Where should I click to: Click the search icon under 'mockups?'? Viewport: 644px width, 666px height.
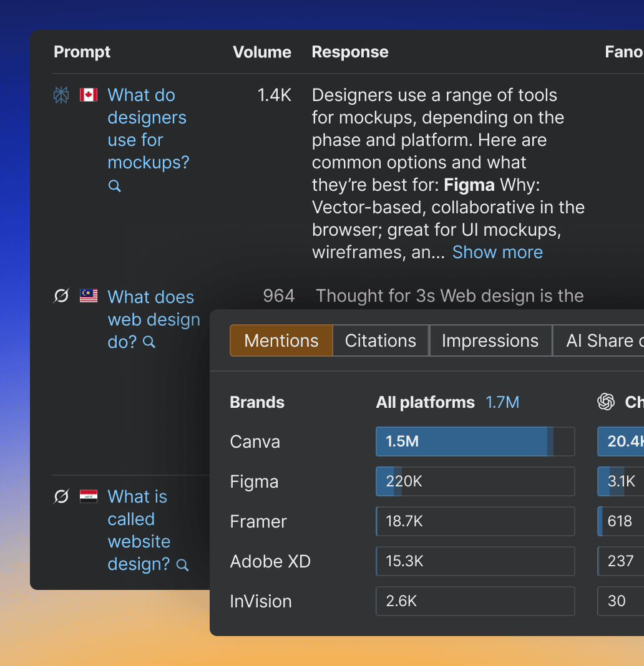click(114, 186)
